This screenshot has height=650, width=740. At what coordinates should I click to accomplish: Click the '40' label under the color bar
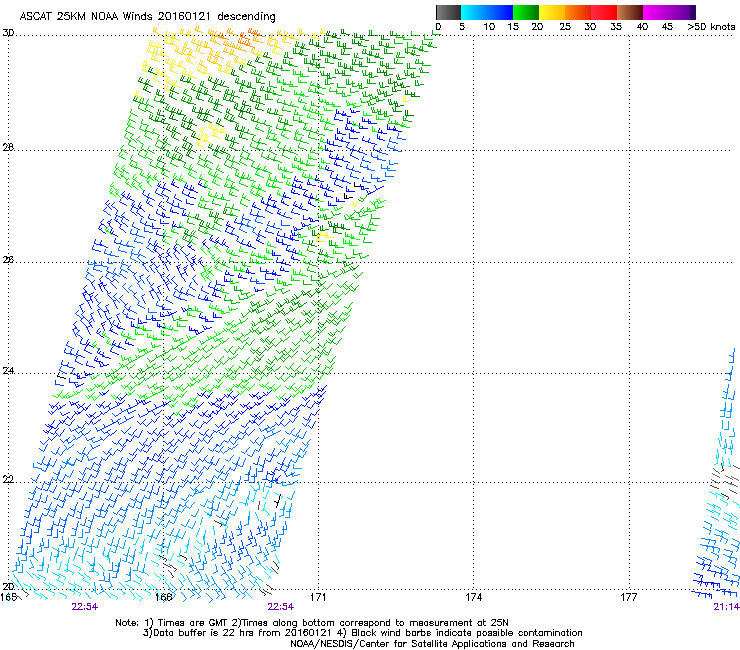pos(642,27)
